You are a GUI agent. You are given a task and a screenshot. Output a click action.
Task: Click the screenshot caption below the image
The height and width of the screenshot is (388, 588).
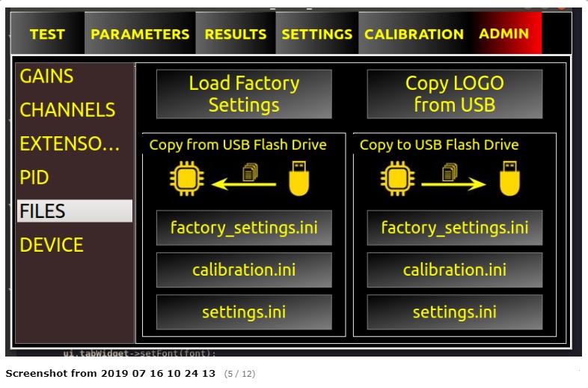tap(110, 373)
